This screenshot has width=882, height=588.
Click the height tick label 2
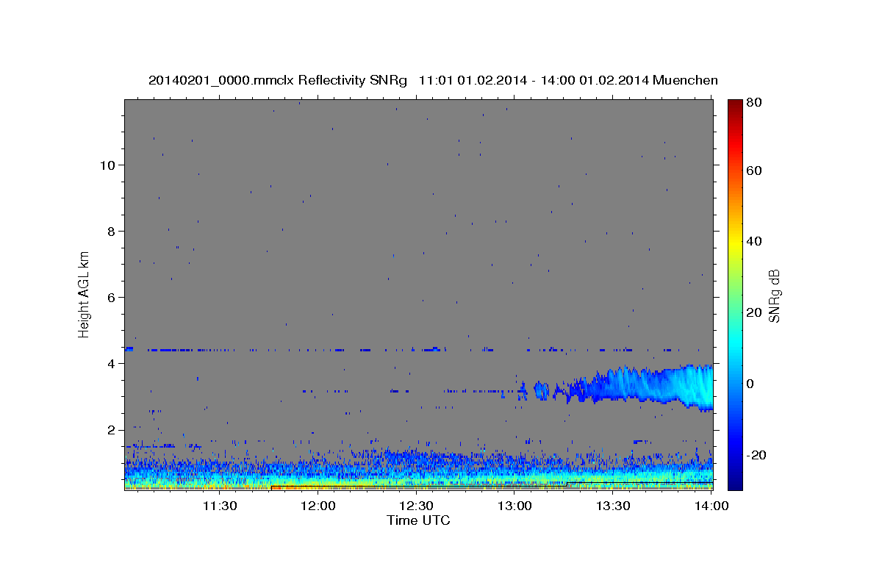[111, 429]
